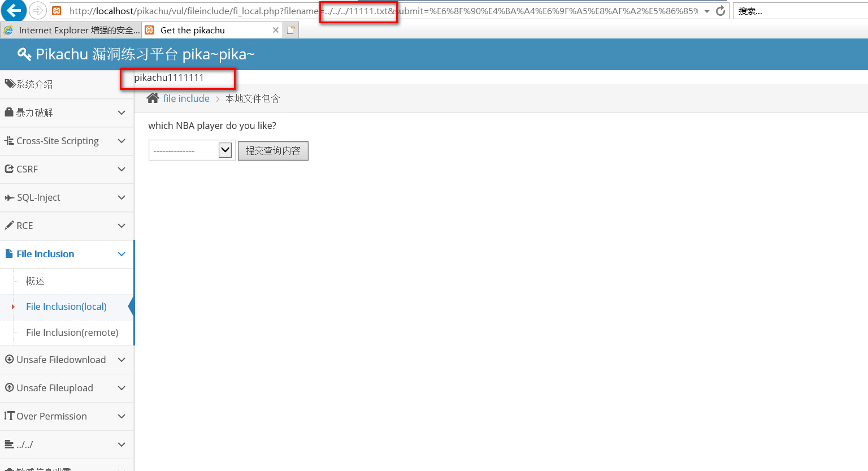868x471 pixels.
Task: Expand the ../../ menu chevron
Action: (x=121, y=444)
